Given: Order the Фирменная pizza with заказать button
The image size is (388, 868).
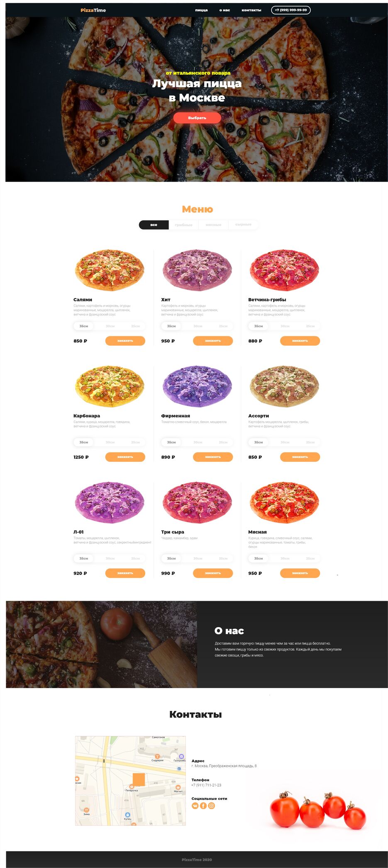Looking at the screenshot, I should [x=213, y=457].
